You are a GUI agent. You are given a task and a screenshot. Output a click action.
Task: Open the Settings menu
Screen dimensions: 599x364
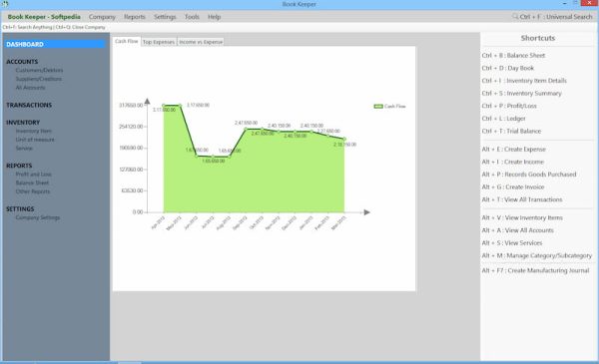165,17
